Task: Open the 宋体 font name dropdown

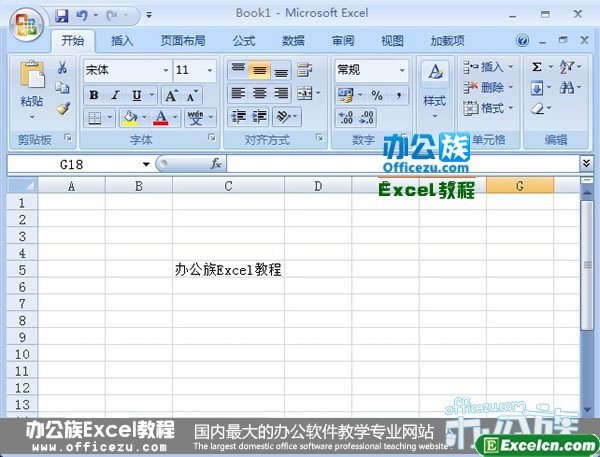Action: [166, 70]
